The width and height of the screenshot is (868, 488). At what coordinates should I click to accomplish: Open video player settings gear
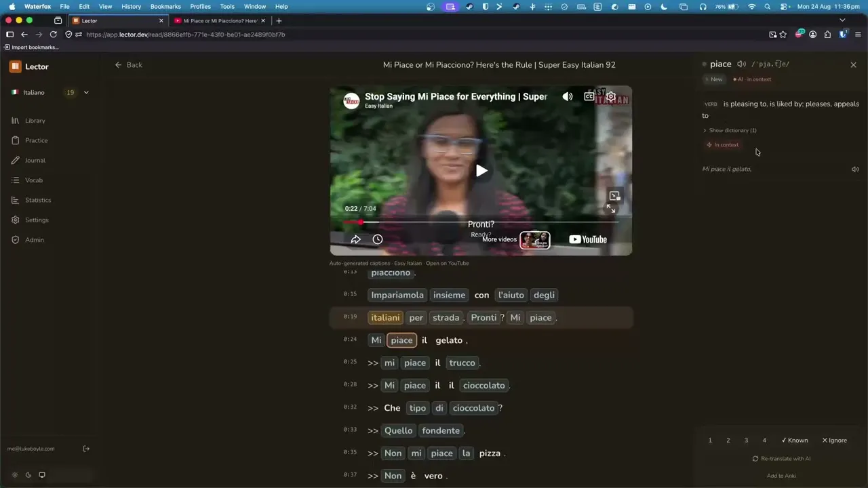(611, 97)
